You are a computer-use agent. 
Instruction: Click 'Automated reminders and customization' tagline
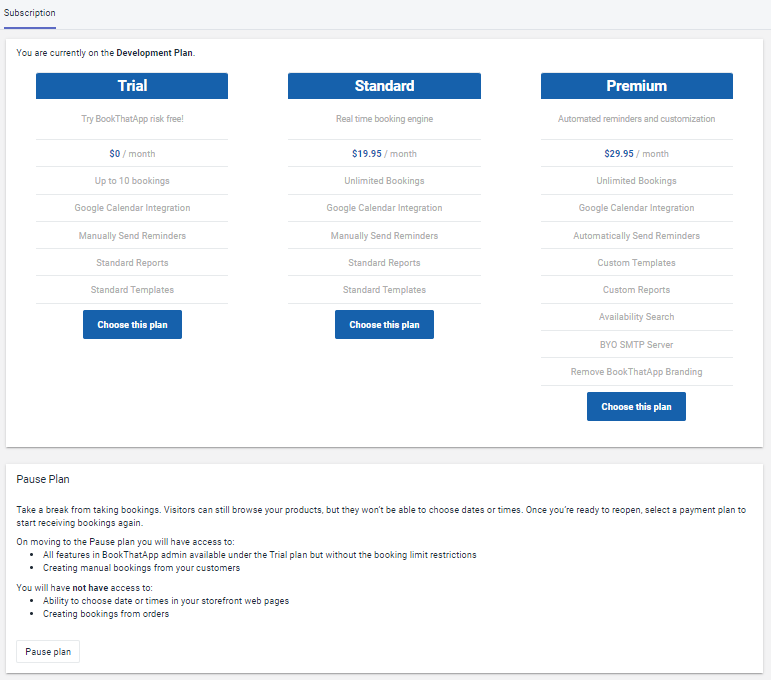tap(636, 119)
